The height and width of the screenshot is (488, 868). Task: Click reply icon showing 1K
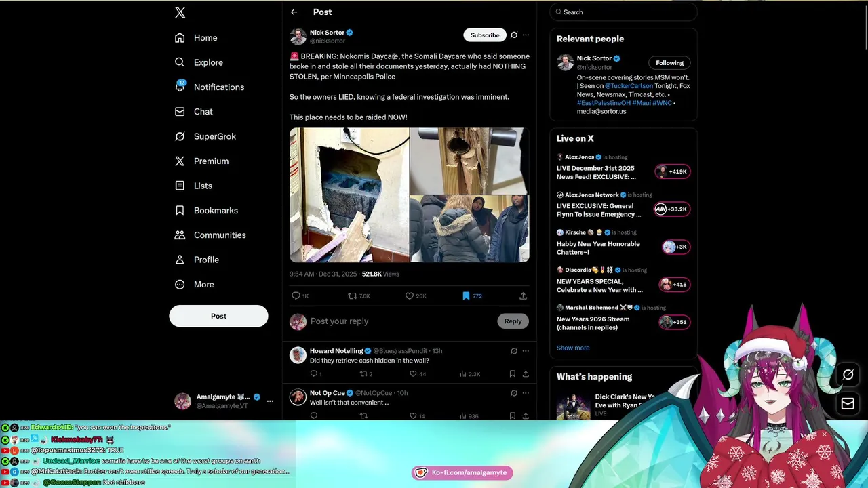300,296
